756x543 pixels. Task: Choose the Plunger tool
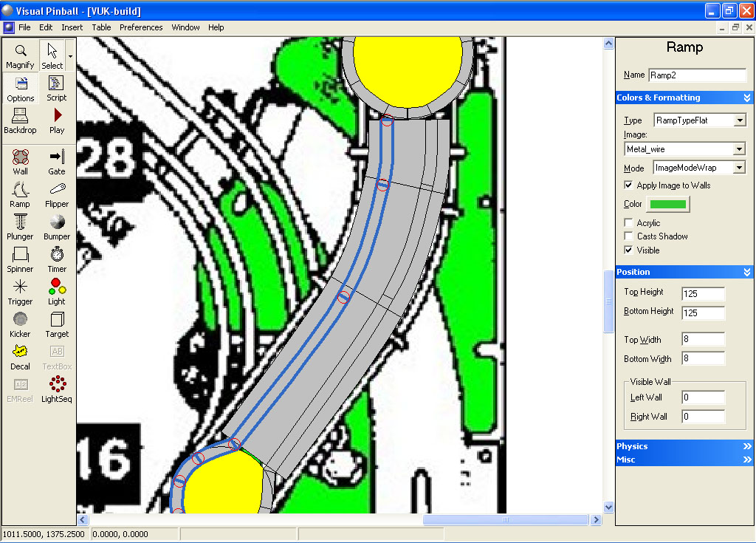coord(21,227)
